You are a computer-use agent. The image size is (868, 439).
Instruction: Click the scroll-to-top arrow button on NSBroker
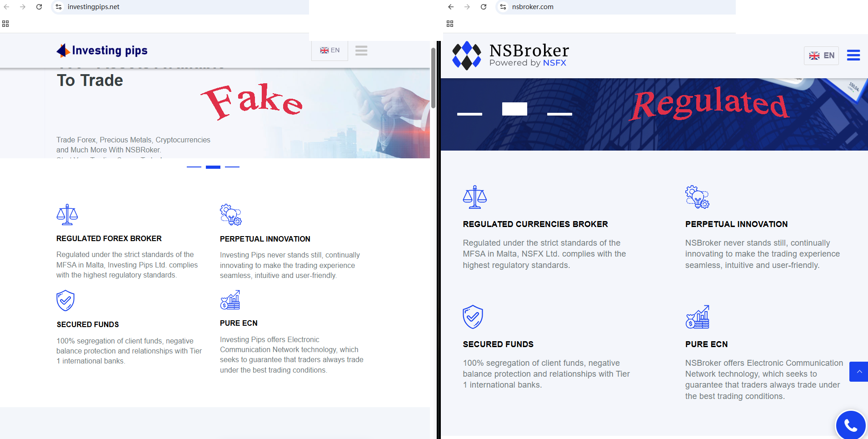pyautogui.click(x=859, y=372)
